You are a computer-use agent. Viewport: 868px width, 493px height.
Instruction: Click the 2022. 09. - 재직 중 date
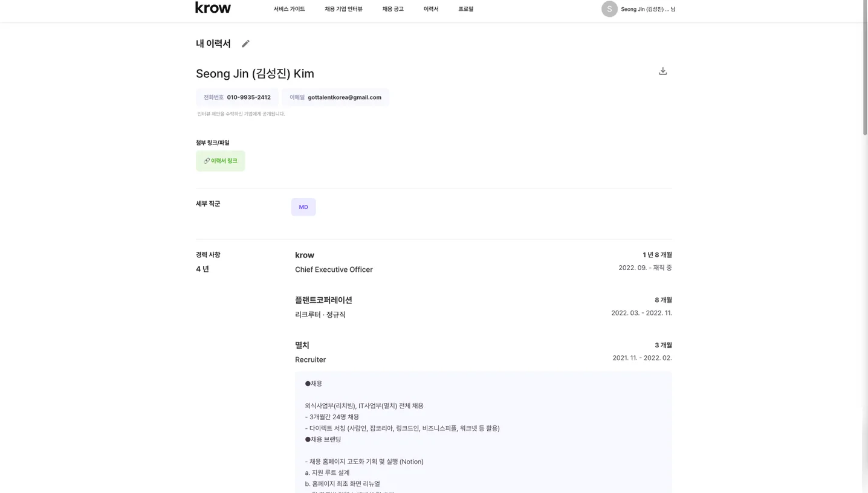click(x=645, y=268)
